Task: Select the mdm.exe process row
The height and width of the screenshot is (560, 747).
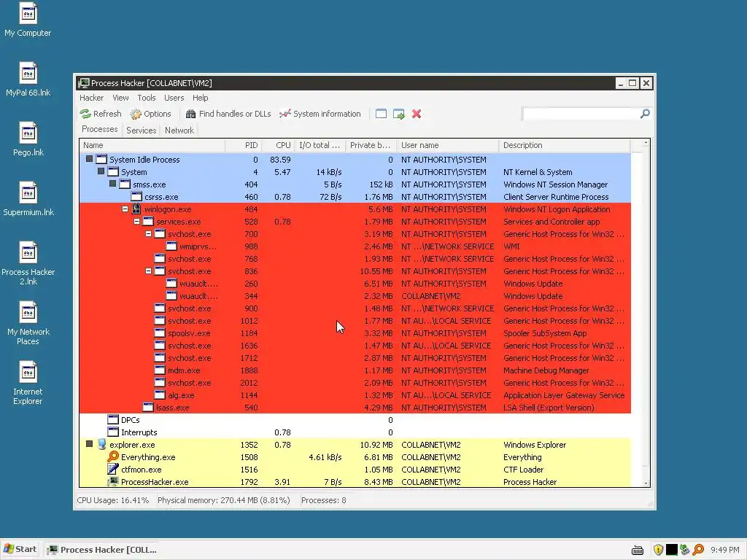Action: coord(355,370)
